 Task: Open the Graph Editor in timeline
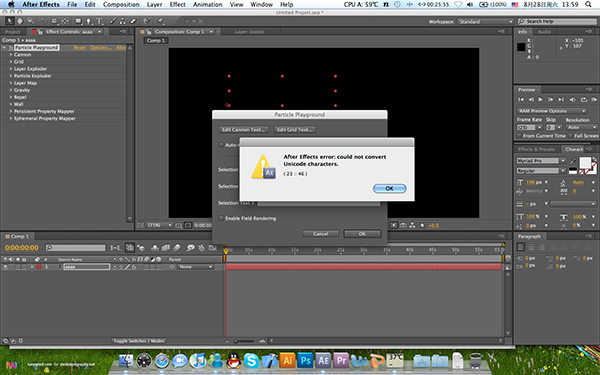[213, 248]
